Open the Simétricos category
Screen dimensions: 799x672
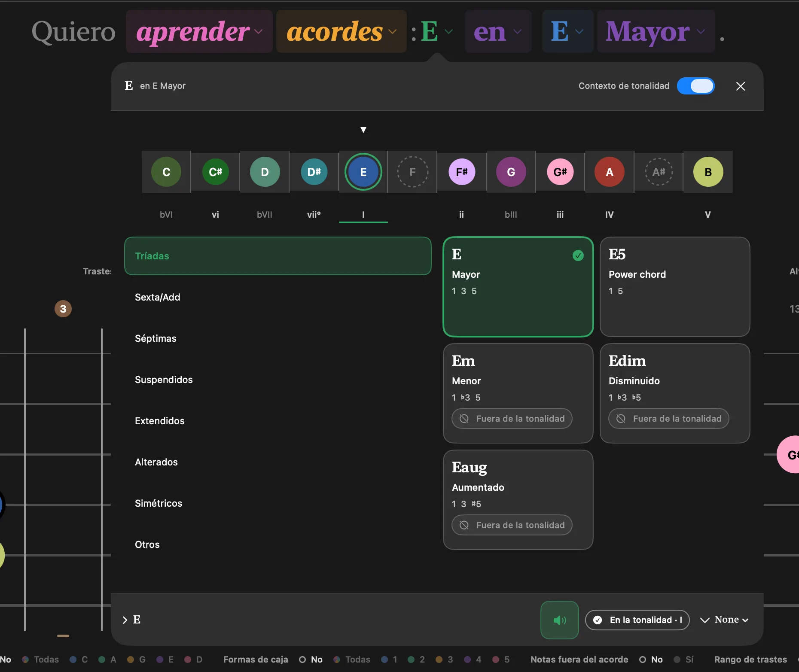click(x=278, y=503)
